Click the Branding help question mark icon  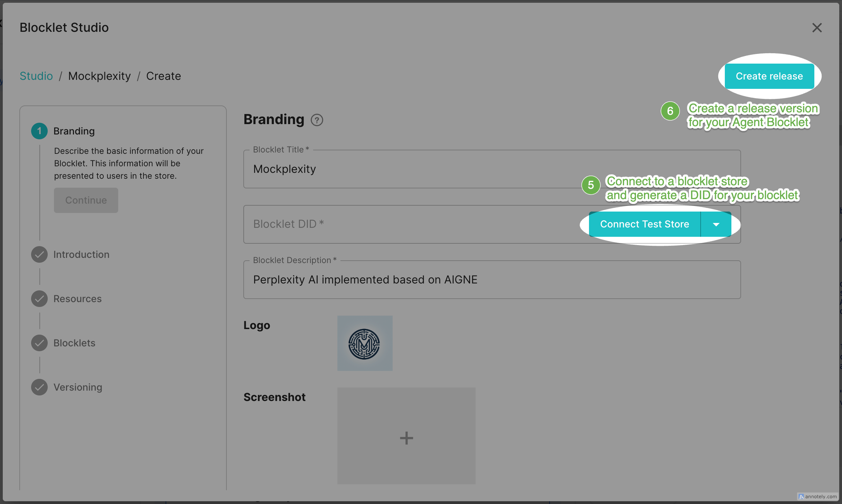point(317,120)
